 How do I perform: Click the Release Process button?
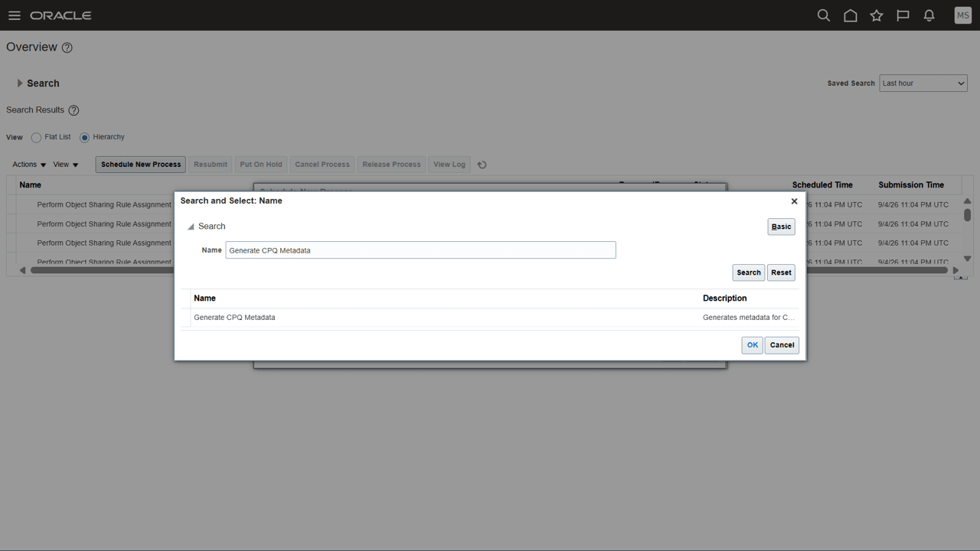(391, 165)
